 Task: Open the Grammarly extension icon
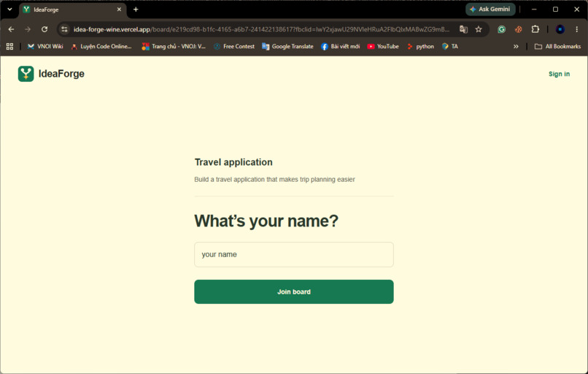click(x=501, y=29)
